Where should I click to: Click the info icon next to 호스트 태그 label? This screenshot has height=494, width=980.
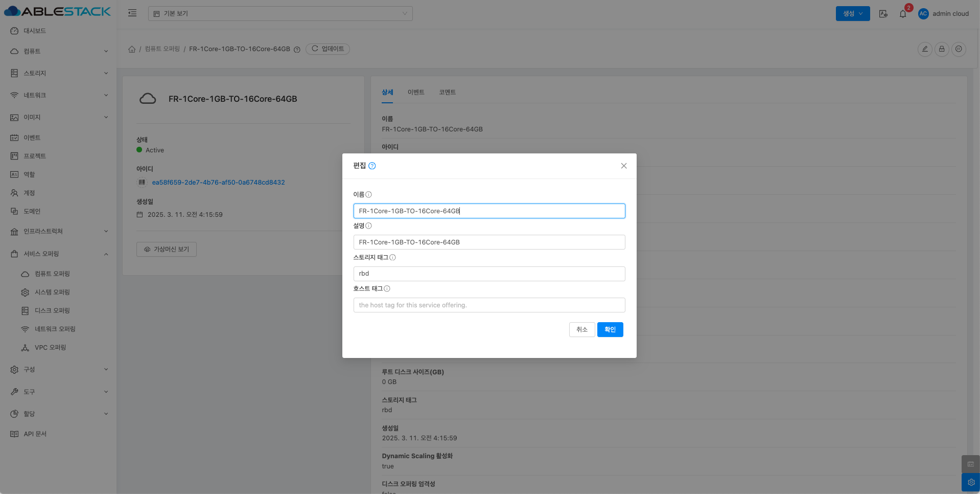(x=387, y=288)
